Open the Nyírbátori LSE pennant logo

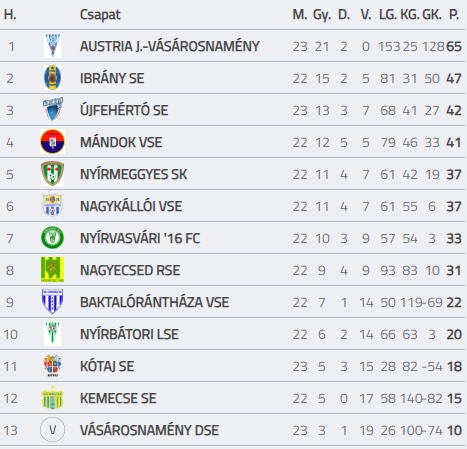click(52, 334)
